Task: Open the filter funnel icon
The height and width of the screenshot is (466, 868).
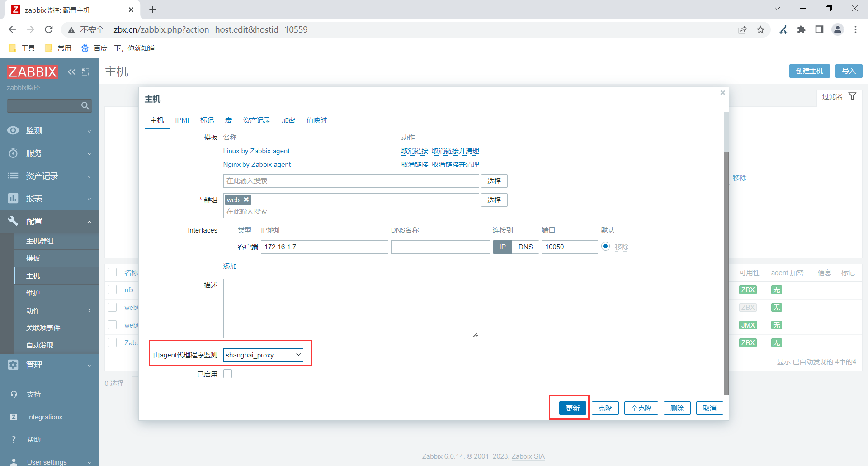Action: point(852,96)
